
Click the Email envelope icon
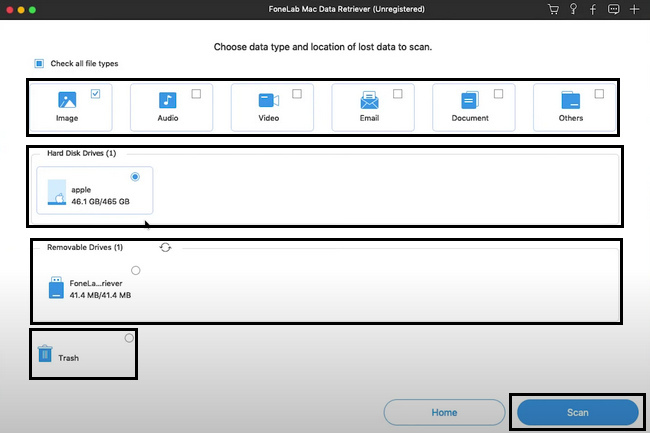[x=369, y=100]
